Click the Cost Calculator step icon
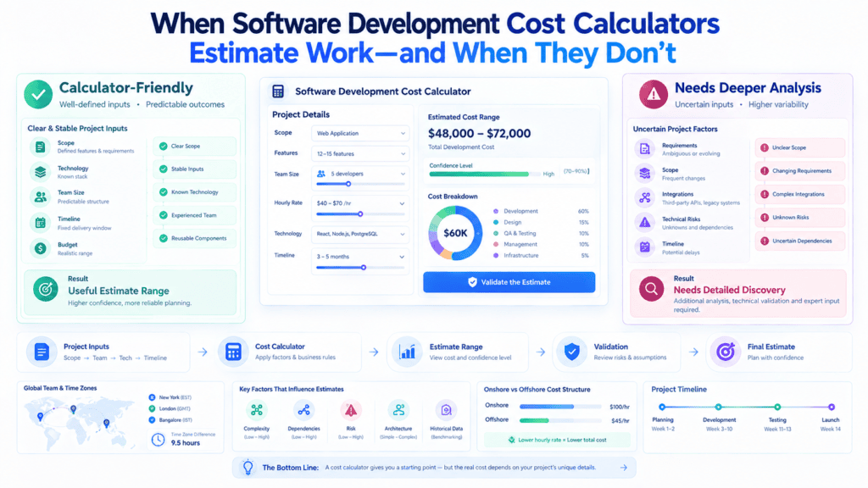This screenshot has height=488, width=868. tap(233, 352)
